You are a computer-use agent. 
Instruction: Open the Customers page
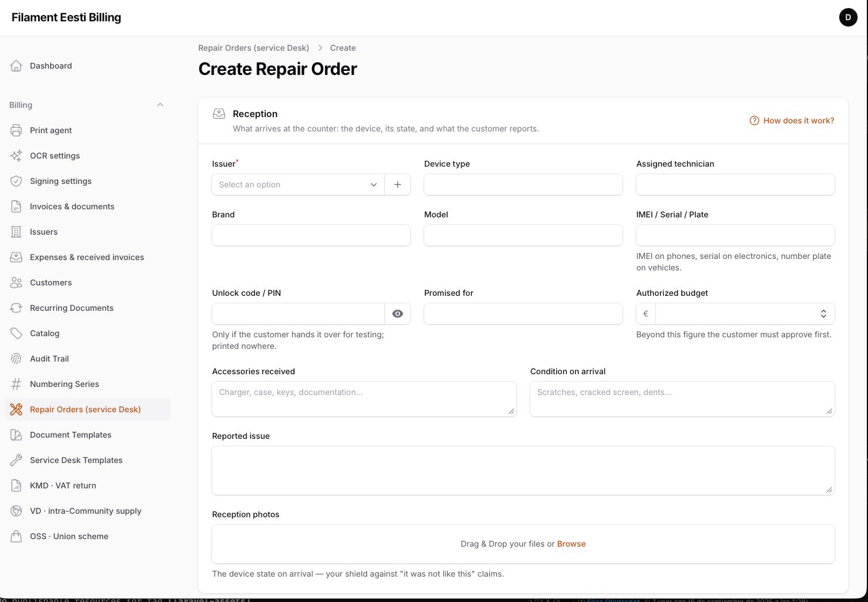click(88, 283)
